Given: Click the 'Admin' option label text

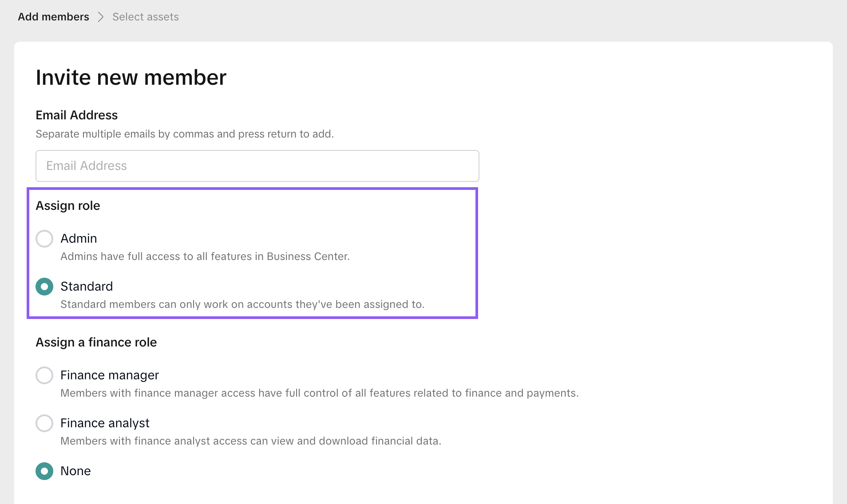Looking at the screenshot, I should pyautogui.click(x=79, y=239).
